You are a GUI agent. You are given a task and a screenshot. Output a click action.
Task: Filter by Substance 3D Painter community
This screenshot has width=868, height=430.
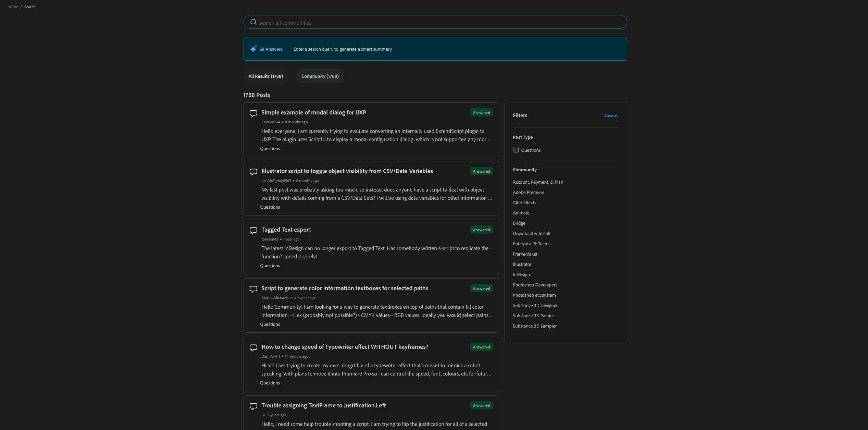click(x=533, y=316)
